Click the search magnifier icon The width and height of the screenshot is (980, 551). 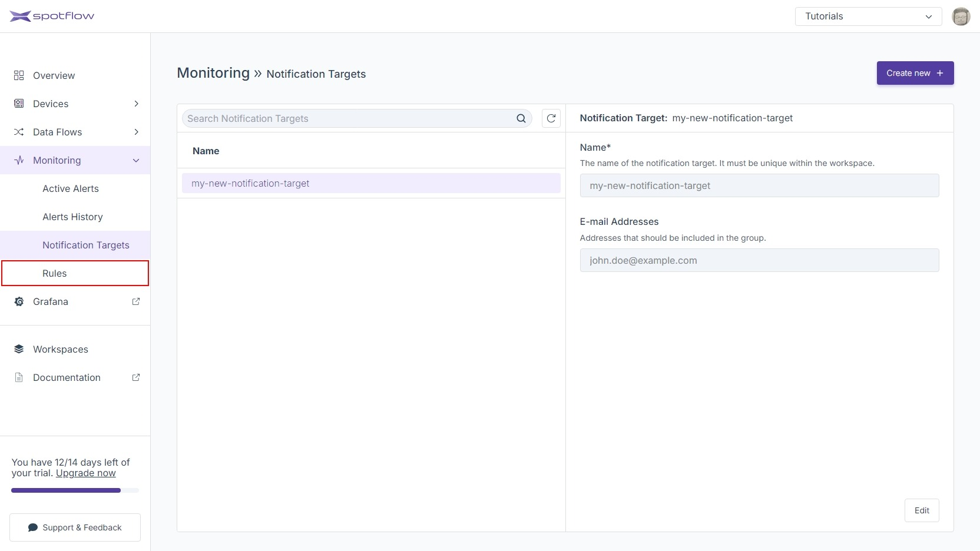[x=521, y=118]
